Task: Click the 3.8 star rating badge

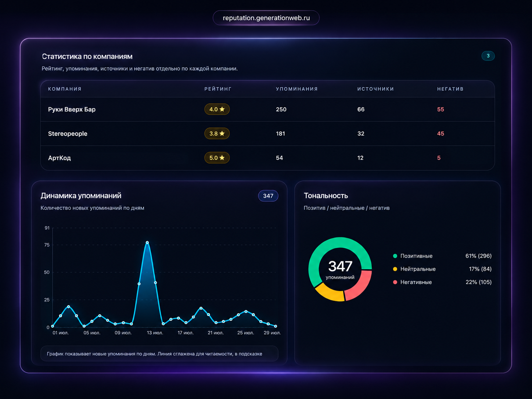Action: coord(217,133)
